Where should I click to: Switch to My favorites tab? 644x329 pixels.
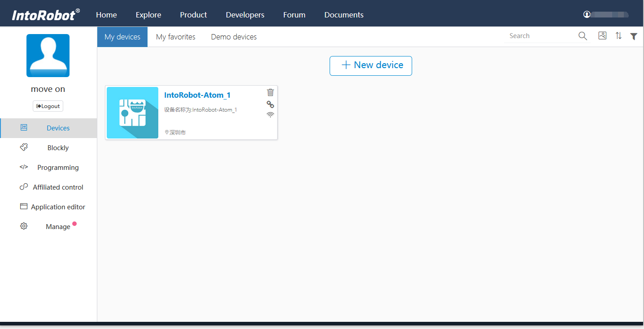pyautogui.click(x=176, y=37)
